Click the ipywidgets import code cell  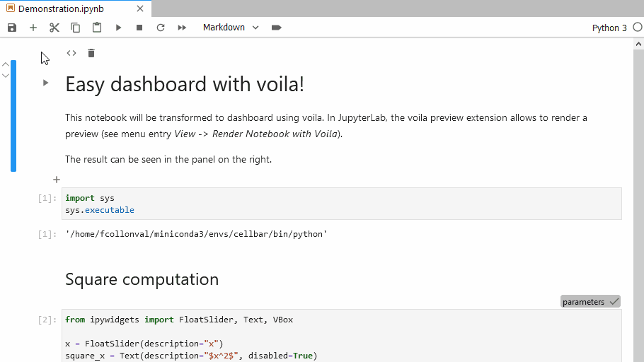pos(342,336)
